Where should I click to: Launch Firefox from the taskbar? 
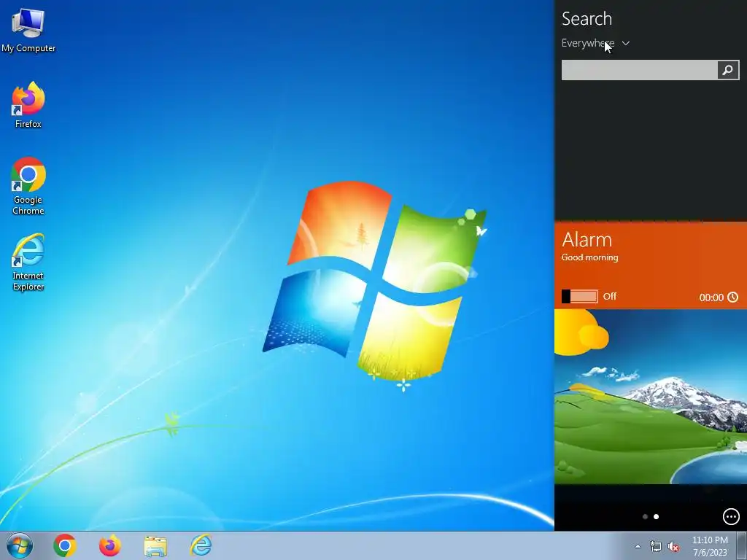click(x=109, y=545)
